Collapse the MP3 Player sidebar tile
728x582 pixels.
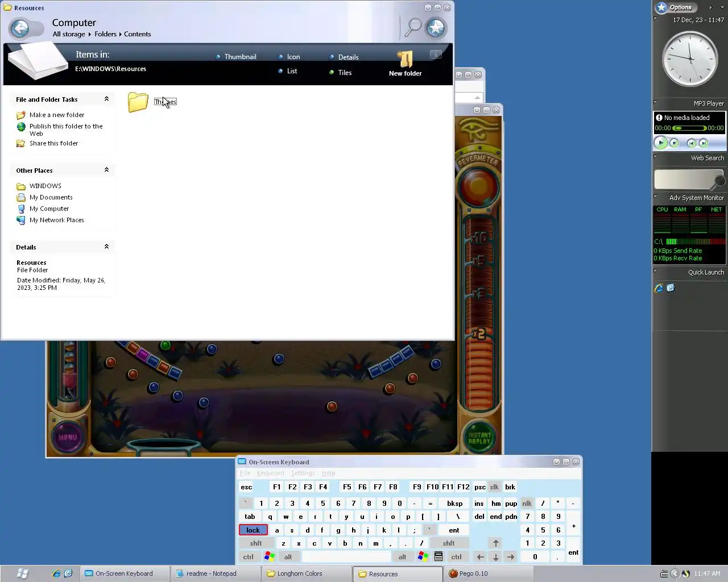pos(656,103)
